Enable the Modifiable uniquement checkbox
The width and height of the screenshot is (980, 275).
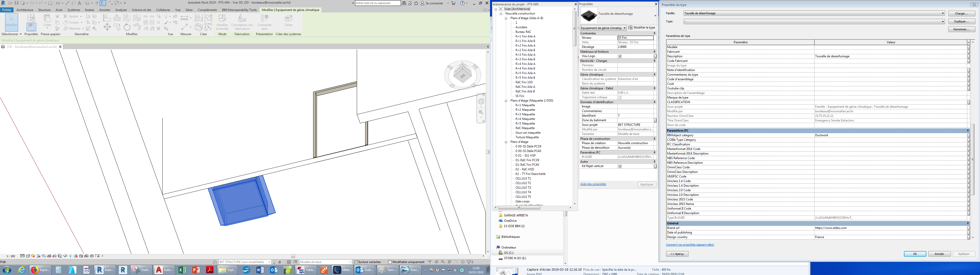point(390,262)
